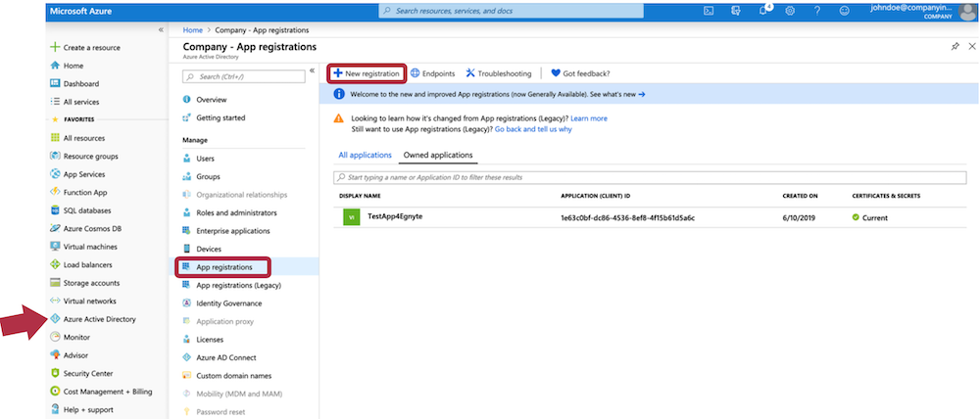The image size is (980, 419).
Task: Focus the application name filter box
Action: point(650,177)
